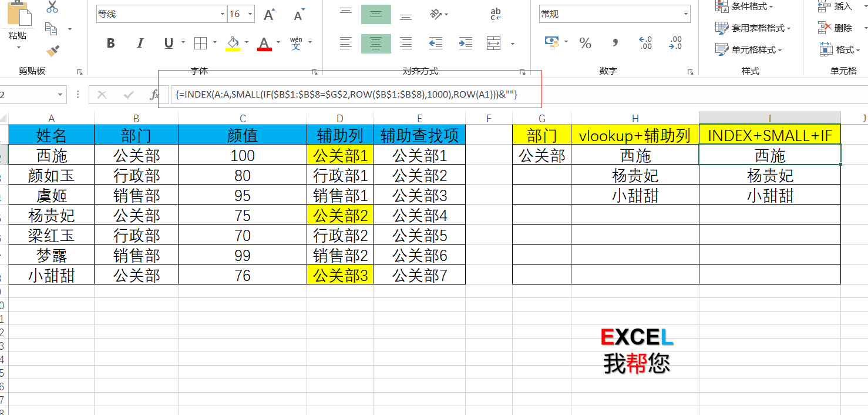Open underline style dropdown arrow
Viewport: 868px width, 415px height.
(x=183, y=43)
